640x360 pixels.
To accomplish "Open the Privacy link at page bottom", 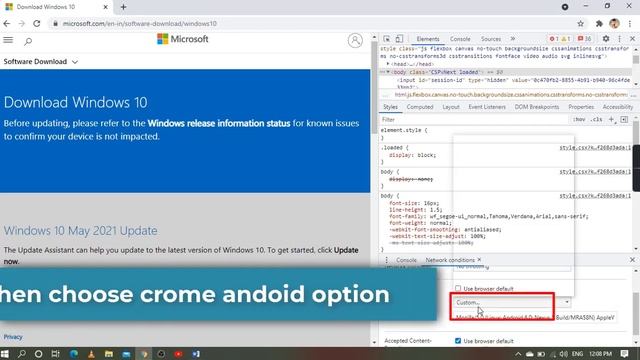I will 13,337.
